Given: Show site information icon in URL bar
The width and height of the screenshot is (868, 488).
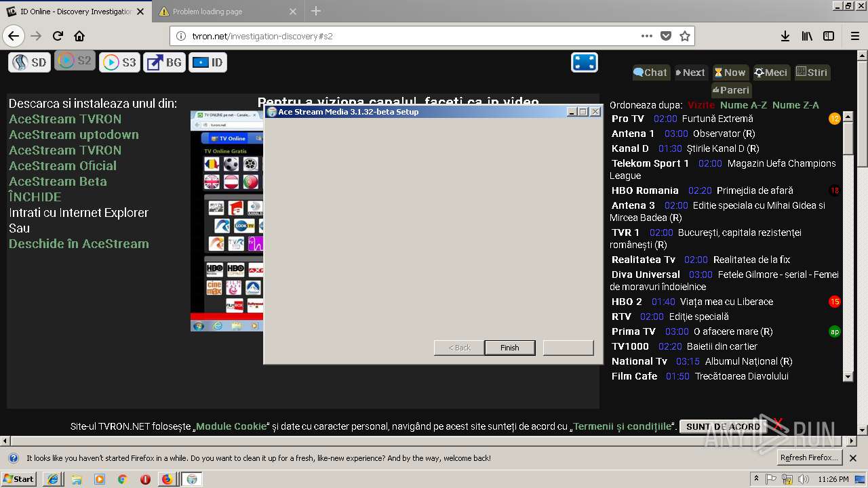Looking at the screenshot, I should pos(181,36).
